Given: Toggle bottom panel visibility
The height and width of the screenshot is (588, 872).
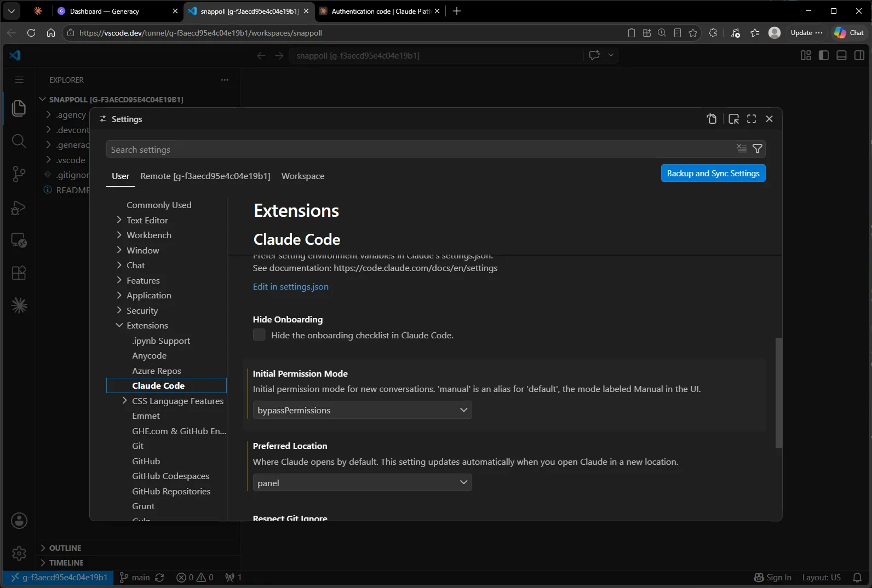Looking at the screenshot, I should [x=841, y=55].
